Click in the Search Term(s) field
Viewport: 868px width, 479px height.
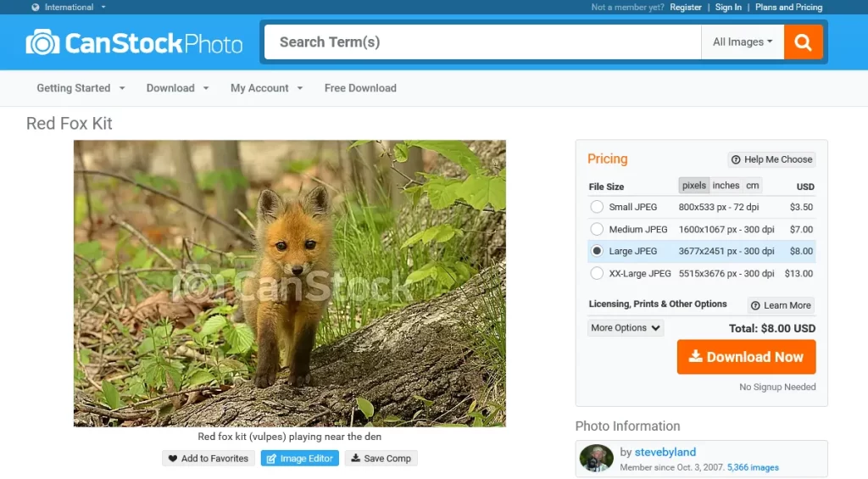tap(482, 42)
